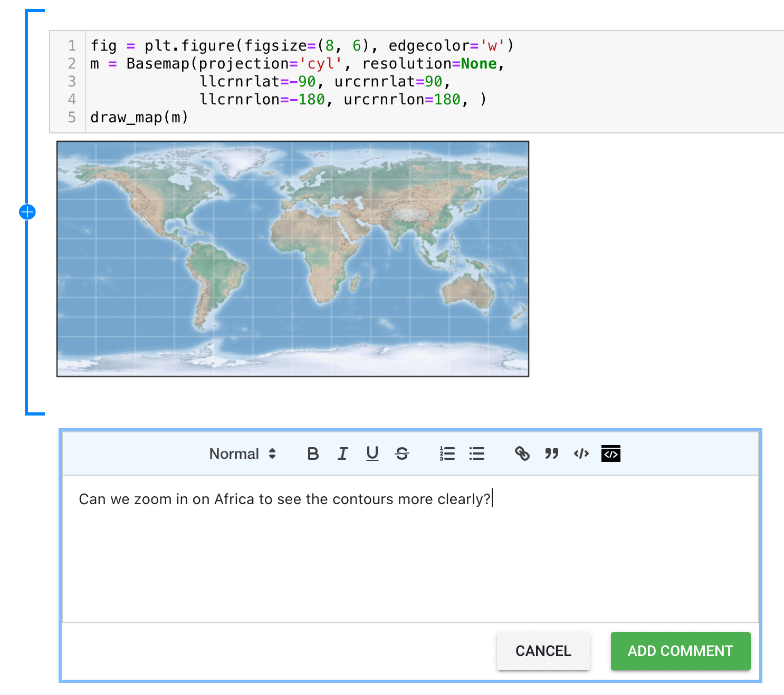Insert a code block into the comment
The width and height of the screenshot is (784, 695).
click(610, 453)
